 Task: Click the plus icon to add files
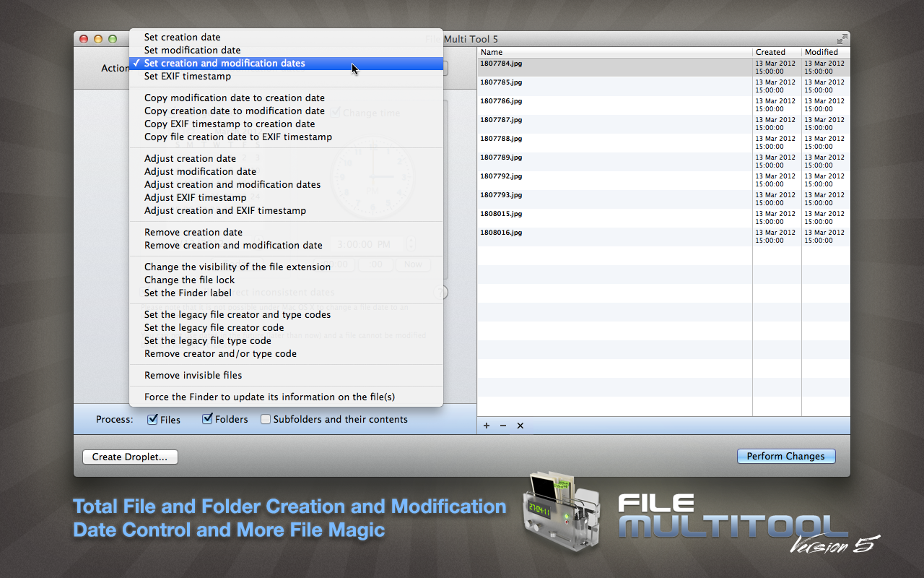pos(487,426)
